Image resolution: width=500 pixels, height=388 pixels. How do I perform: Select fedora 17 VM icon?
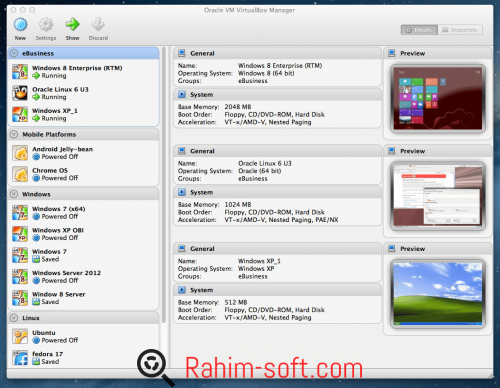click(20, 358)
